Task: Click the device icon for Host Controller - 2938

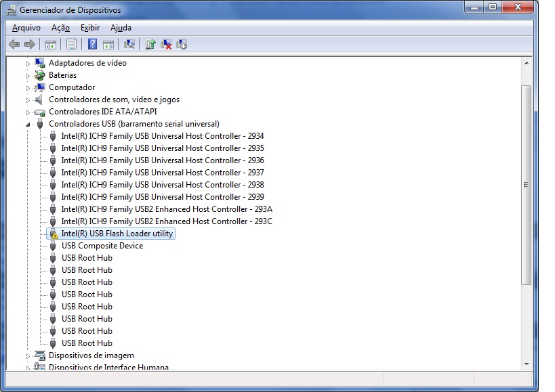Action: click(53, 185)
